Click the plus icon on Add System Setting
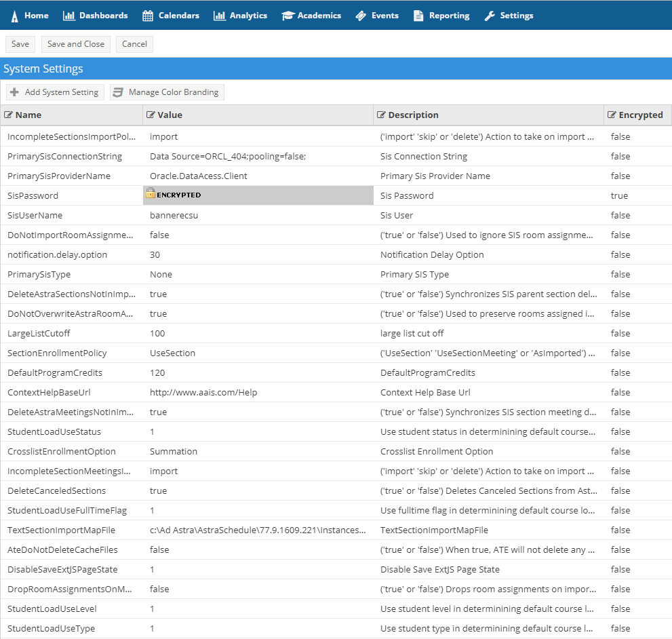 (14, 92)
